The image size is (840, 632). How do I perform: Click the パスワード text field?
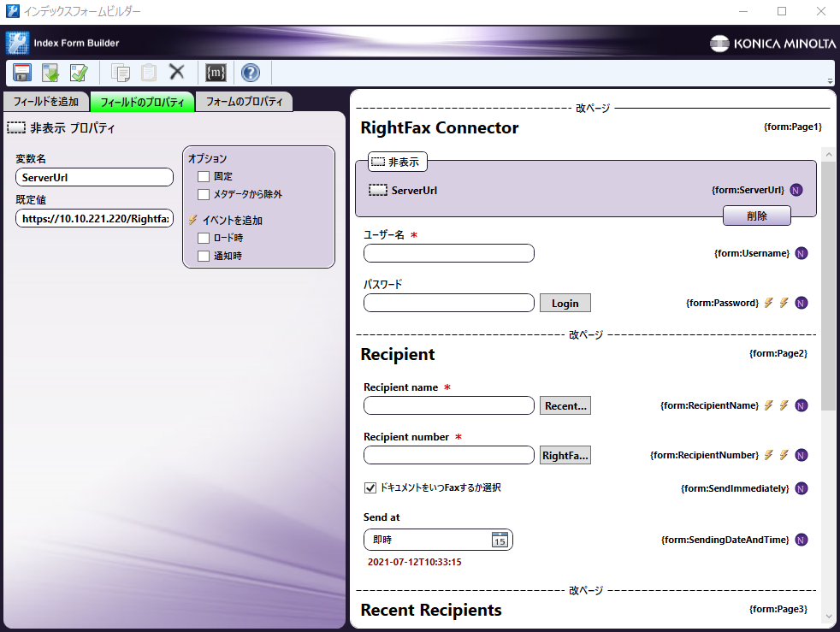tap(449, 303)
